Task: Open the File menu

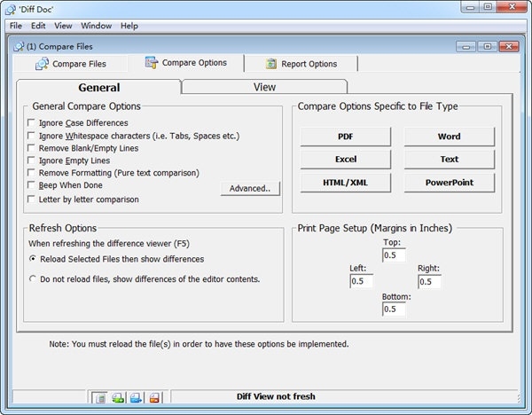Action: 16,26
